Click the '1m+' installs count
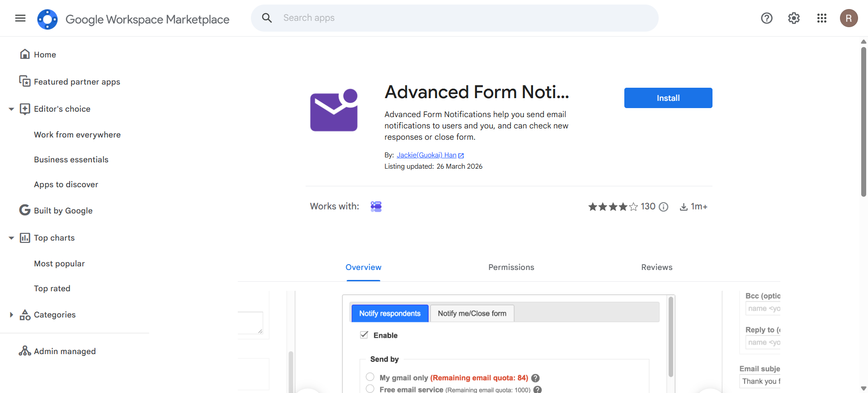This screenshot has height=393, width=868. point(699,206)
